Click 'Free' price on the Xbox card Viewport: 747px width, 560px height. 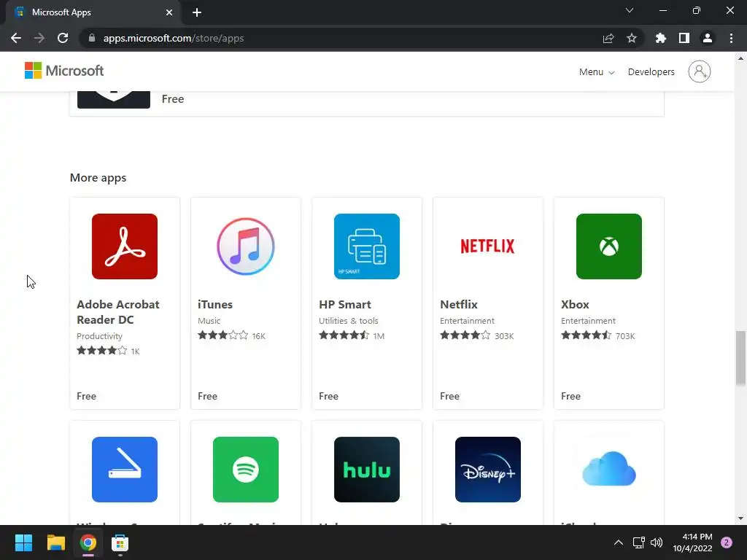570,396
